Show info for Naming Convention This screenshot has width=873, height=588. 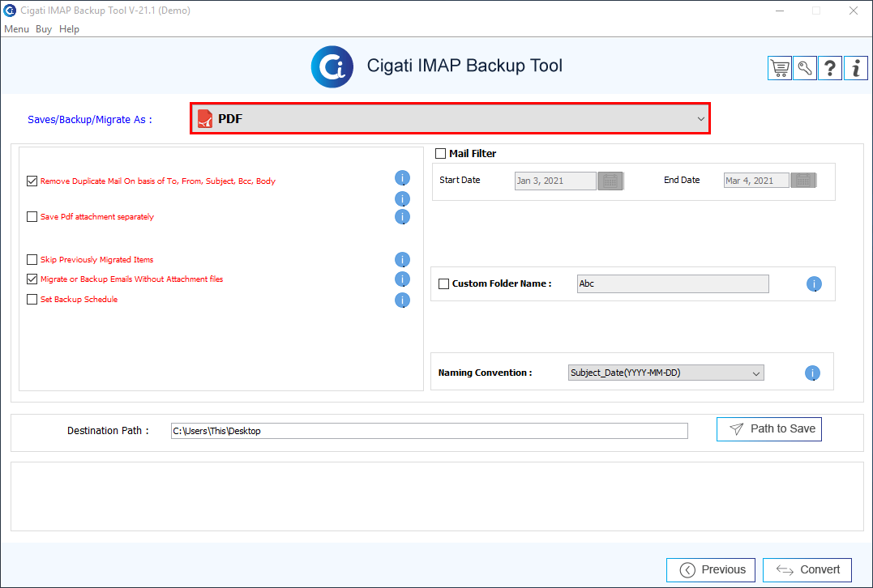coord(812,373)
